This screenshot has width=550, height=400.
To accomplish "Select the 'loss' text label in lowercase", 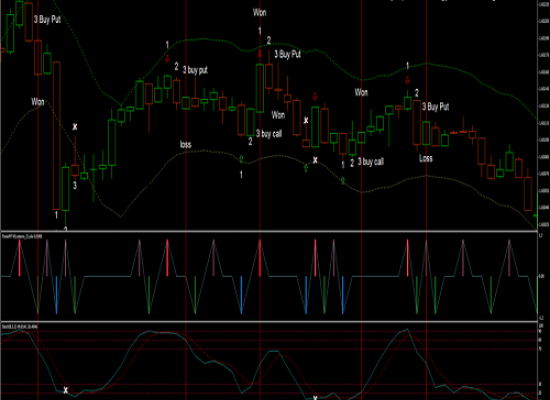I will 186,144.
